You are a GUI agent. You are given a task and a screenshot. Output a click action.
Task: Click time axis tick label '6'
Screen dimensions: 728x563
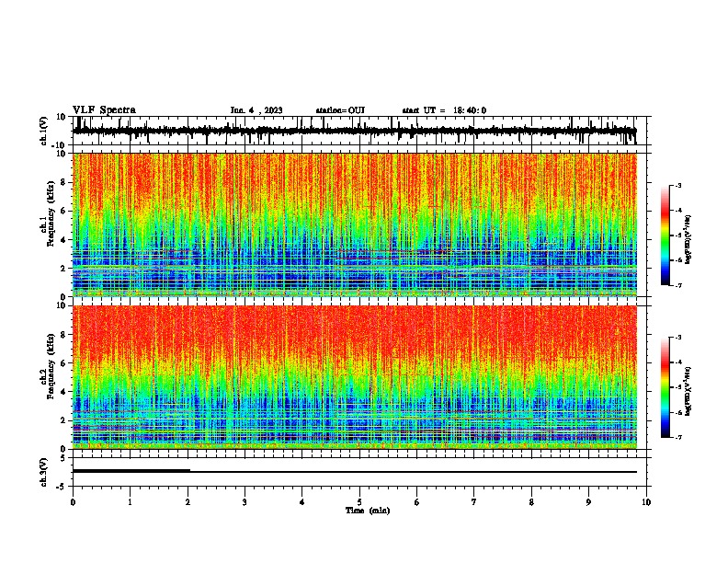[417, 502]
